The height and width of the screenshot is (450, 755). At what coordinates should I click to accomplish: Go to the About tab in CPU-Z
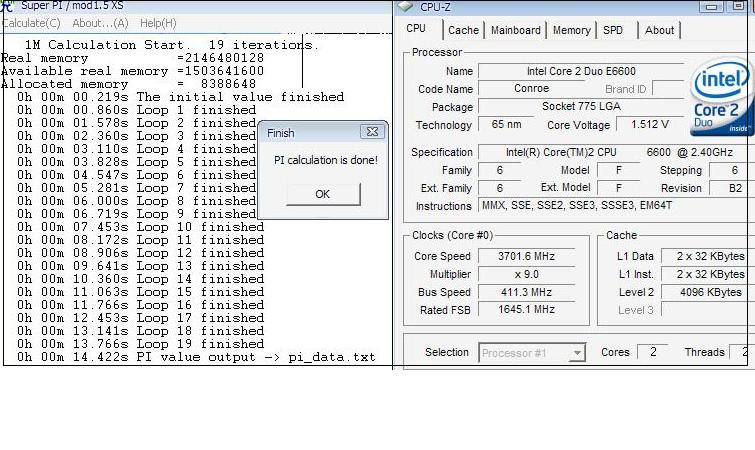(659, 30)
